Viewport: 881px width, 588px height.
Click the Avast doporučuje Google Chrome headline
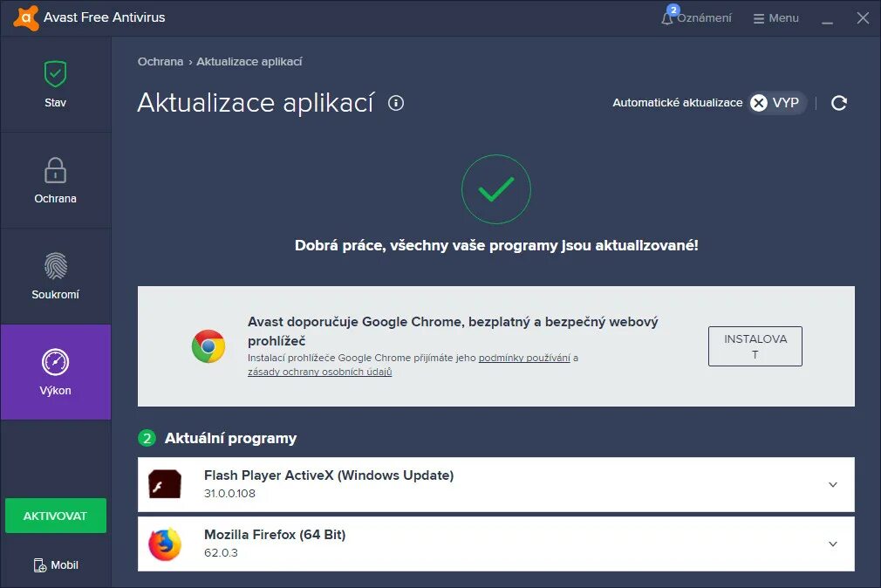(x=453, y=332)
